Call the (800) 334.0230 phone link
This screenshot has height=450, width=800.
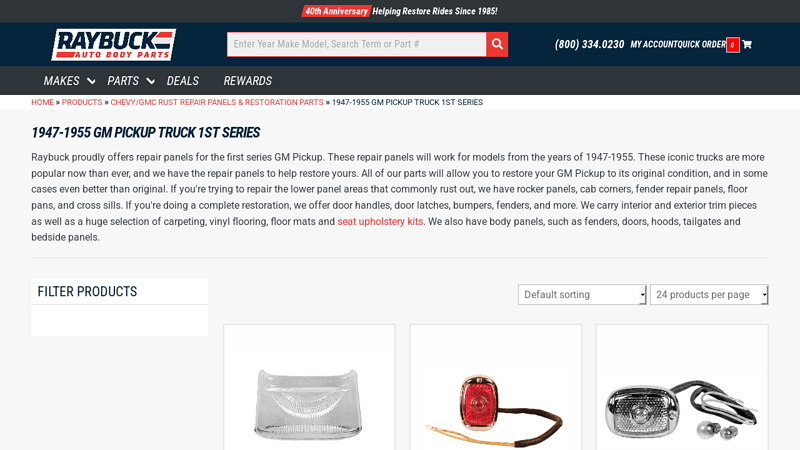[x=589, y=44]
